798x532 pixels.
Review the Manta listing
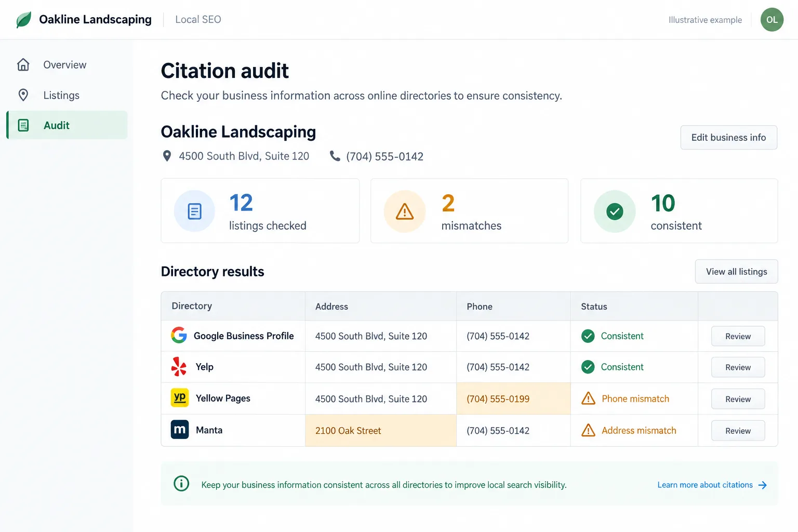click(738, 431)
